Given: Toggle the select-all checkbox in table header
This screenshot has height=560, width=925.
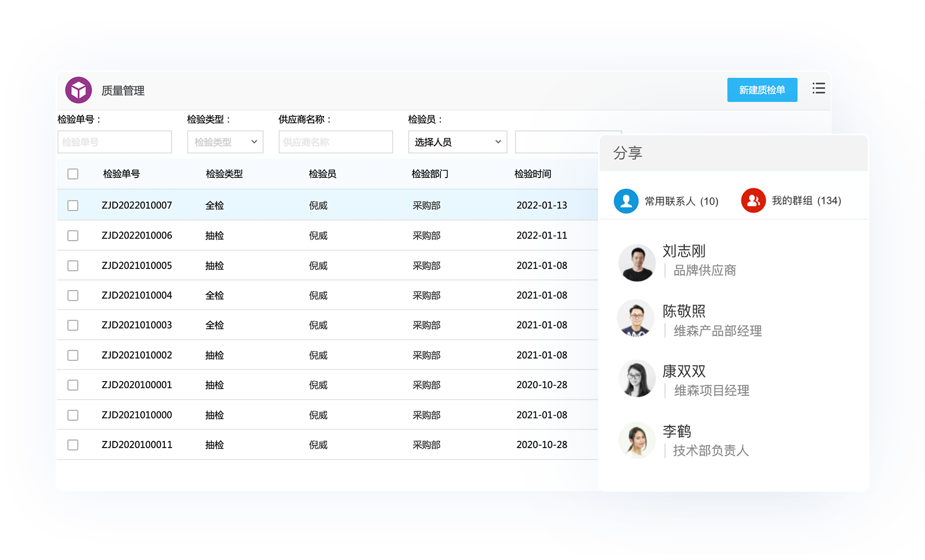Looking at the screenshot, I should click(x=73, y=174).
